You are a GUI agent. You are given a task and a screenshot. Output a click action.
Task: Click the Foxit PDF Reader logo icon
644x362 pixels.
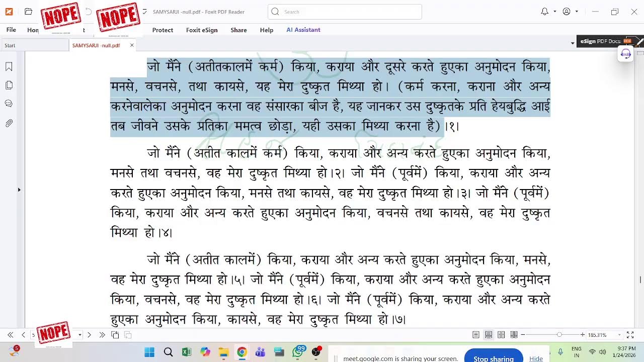[9, 12]
